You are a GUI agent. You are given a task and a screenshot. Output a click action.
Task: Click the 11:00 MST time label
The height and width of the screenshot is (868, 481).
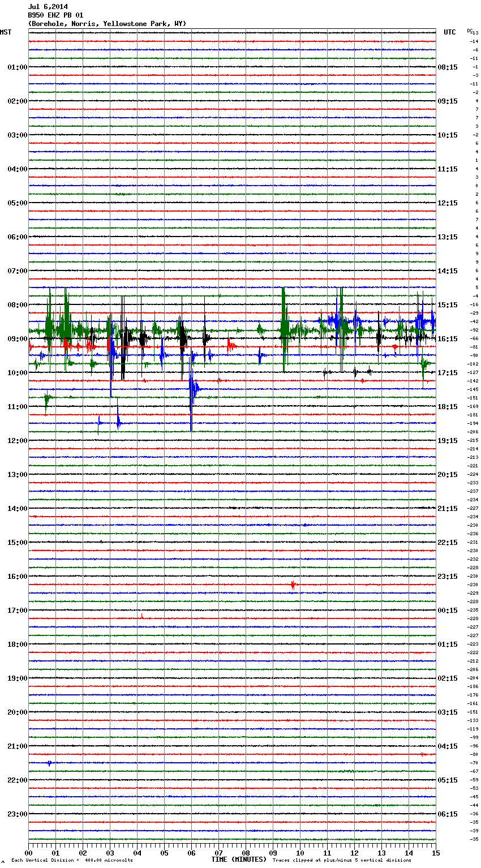pyautogui.click(x=17, y=407)
